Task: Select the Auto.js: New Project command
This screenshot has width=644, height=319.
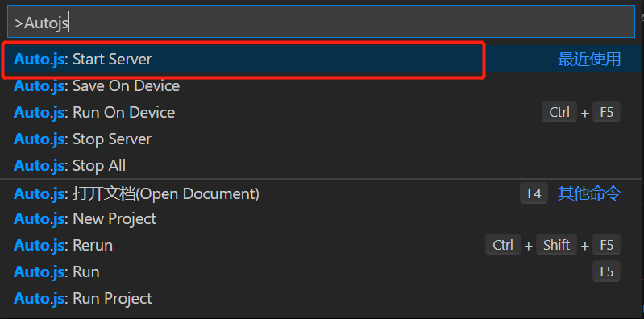Action: click(x=321, y=218)
